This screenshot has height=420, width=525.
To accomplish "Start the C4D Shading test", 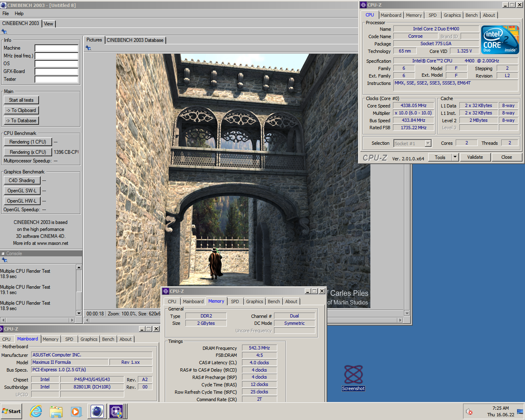I will tap(22, 180).
